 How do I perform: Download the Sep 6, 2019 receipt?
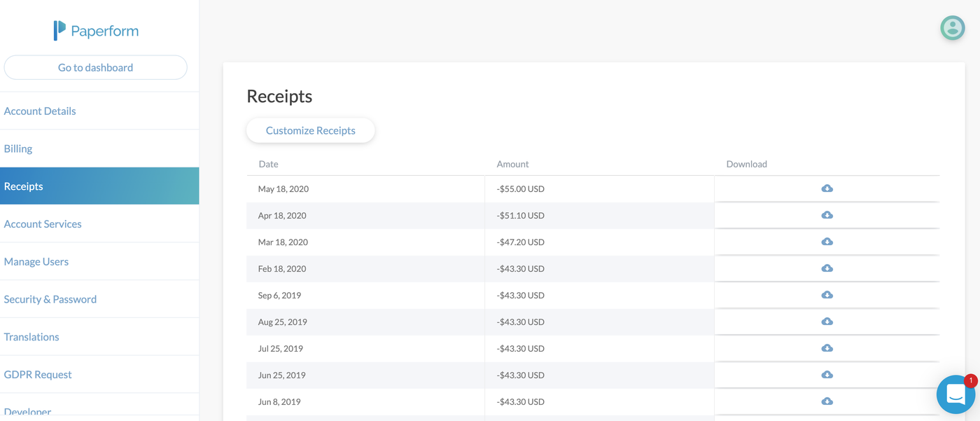[827, 295]
